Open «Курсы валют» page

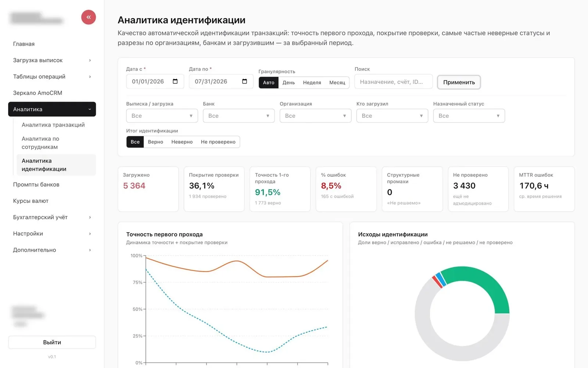(x=52, y=201)
